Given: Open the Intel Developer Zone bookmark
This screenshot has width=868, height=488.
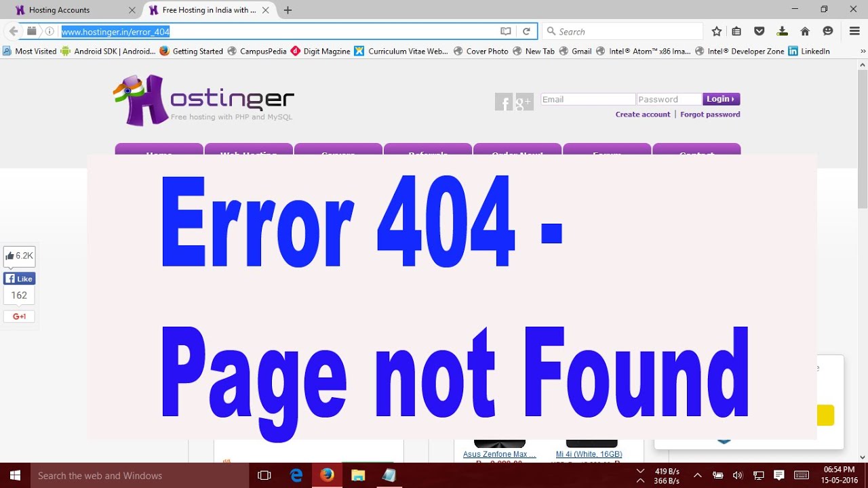Looking at the screenshot, I should pyautogui.click(x=739, y=51).
